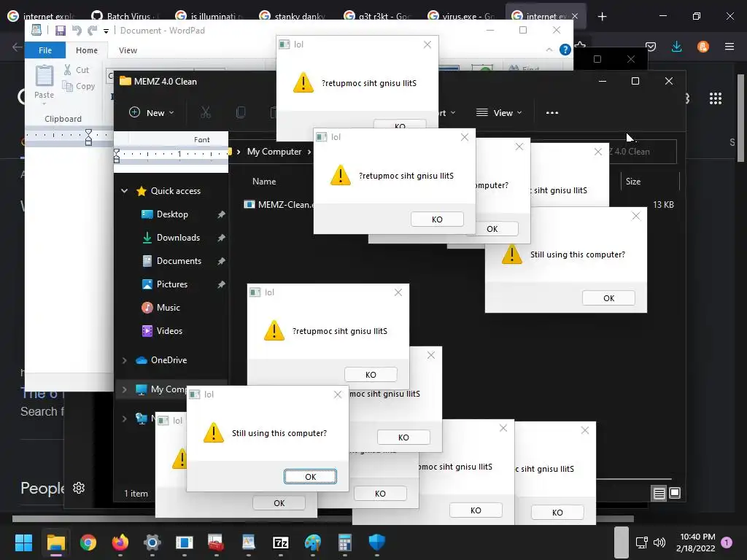Open Windows Security shield on the taskbar
The image size is (747, 560).
(377, 542)
